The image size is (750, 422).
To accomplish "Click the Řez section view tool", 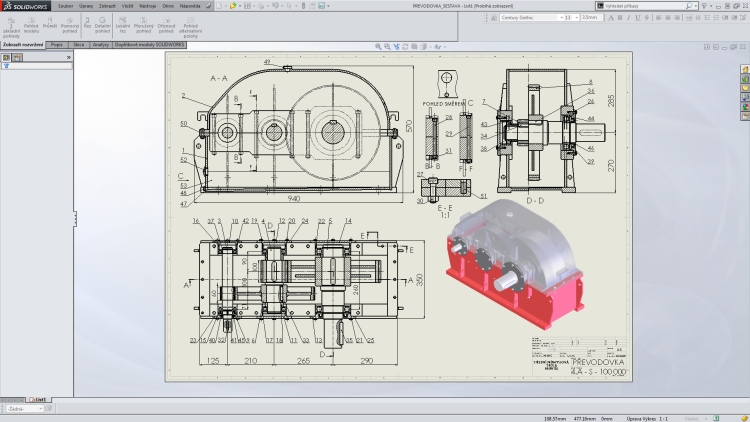I will click(x=87, y=23).
